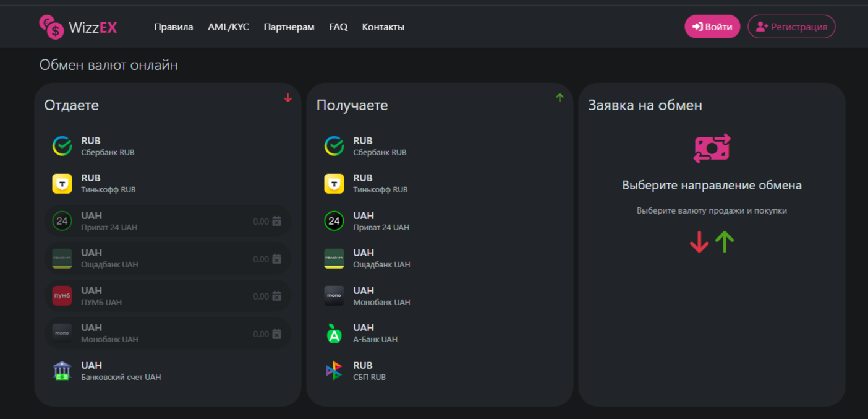The height and width of the screenshot is (419, 868).
Task: Select Тинькофф RUB icon under Отдаете
Action: tap(62, 184)
